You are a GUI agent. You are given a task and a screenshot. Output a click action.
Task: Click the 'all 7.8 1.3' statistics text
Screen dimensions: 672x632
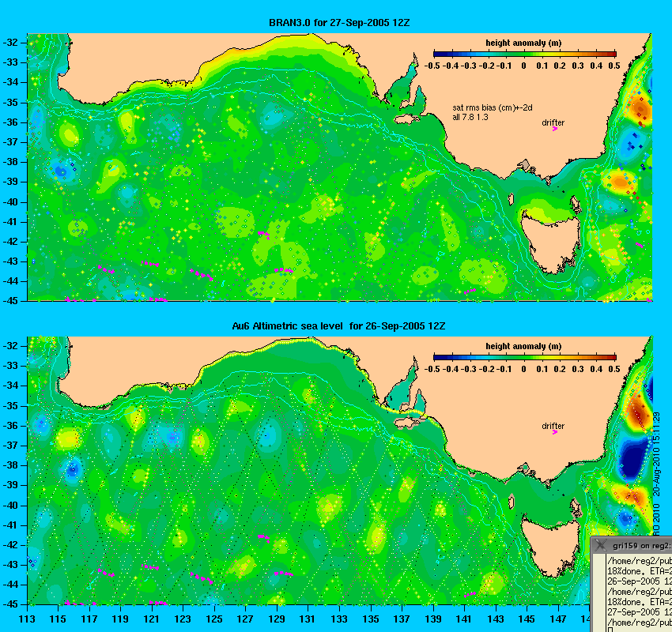pyautogui.click(x=470, y=118)
